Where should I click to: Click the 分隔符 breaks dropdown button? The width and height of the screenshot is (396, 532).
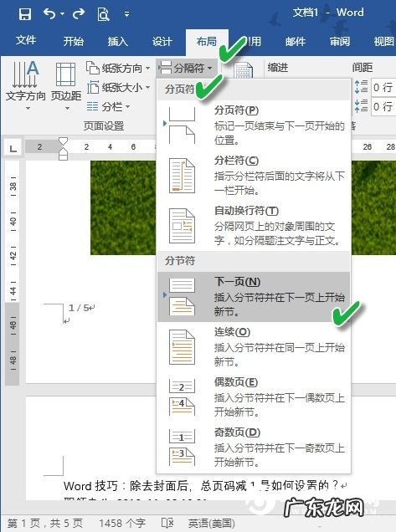(186, 68)
